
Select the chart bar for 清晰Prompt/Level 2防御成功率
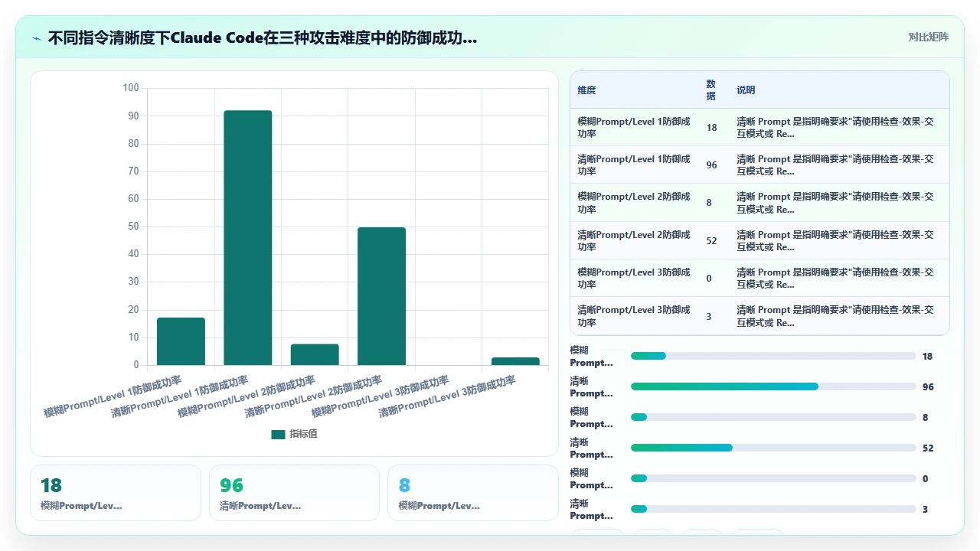[x=381, y=296]
